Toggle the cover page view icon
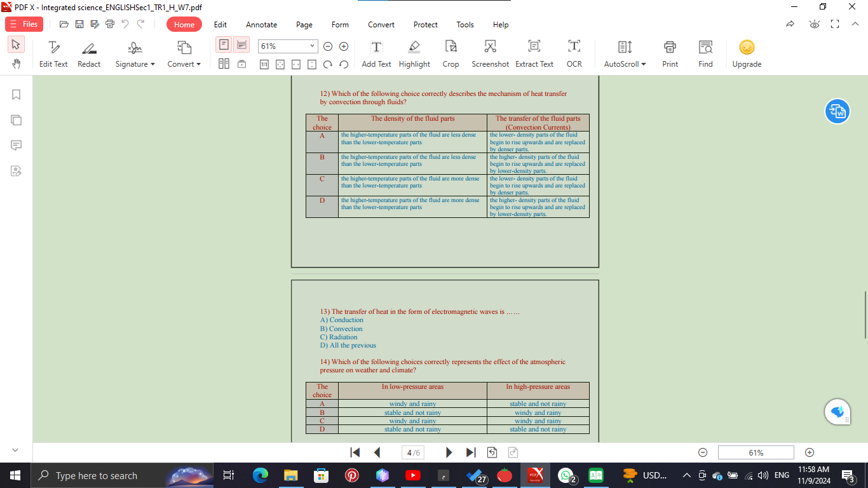Image resolution: width=868 pixels, height=488 pixels. (x=241, y=64)
